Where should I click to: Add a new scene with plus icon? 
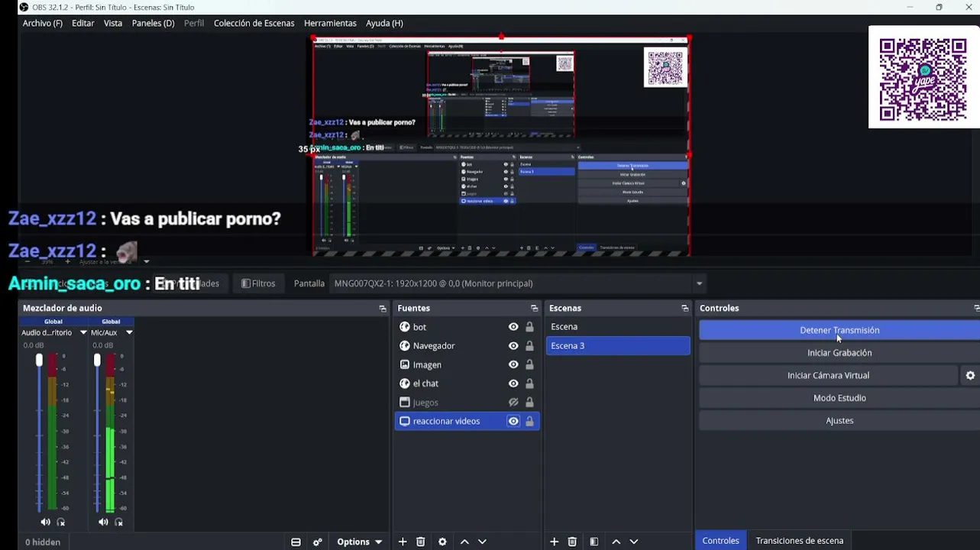click(x=555, y=542)
